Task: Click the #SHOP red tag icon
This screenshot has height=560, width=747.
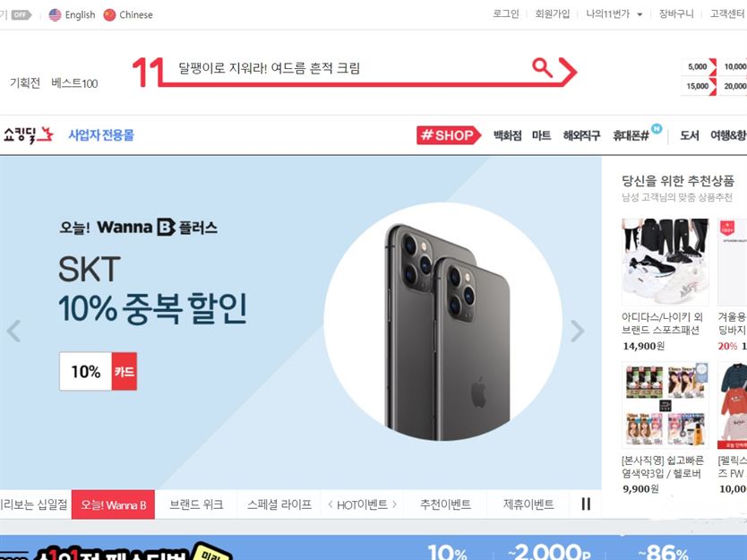Action: [449, 135]
